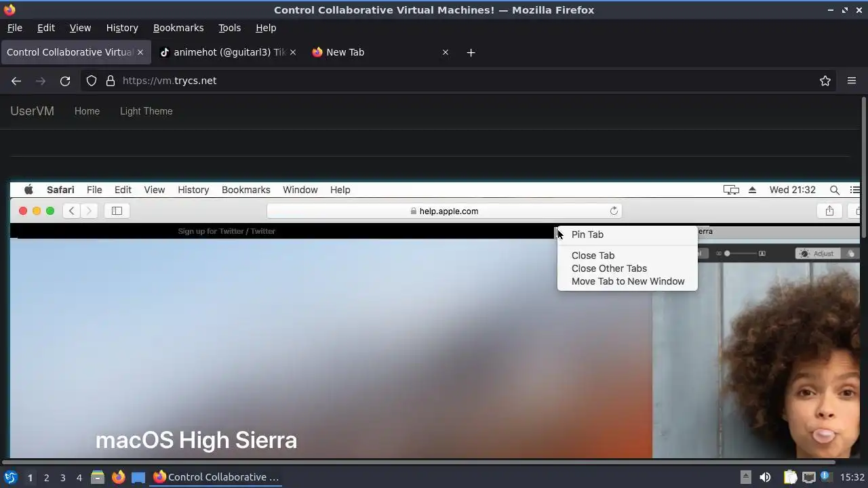Toggle Light Theme link
This screenshot has width=868, height=488.
coord(146,111)
